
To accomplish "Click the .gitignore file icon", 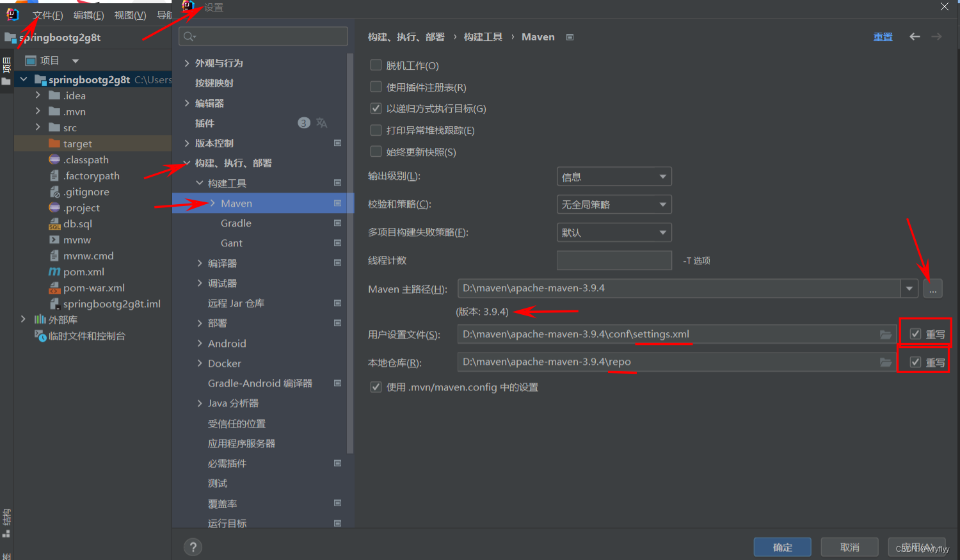I will (x=54, y=192).
